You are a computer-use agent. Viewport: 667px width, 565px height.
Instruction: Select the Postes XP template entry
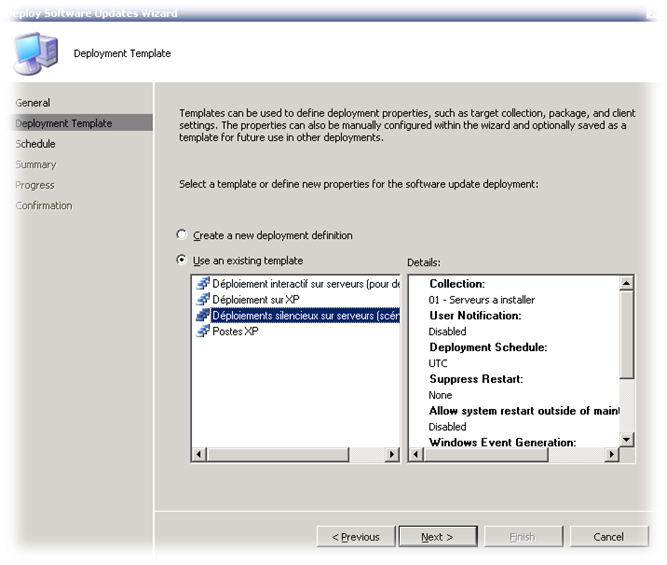click(x=235, y=332)
